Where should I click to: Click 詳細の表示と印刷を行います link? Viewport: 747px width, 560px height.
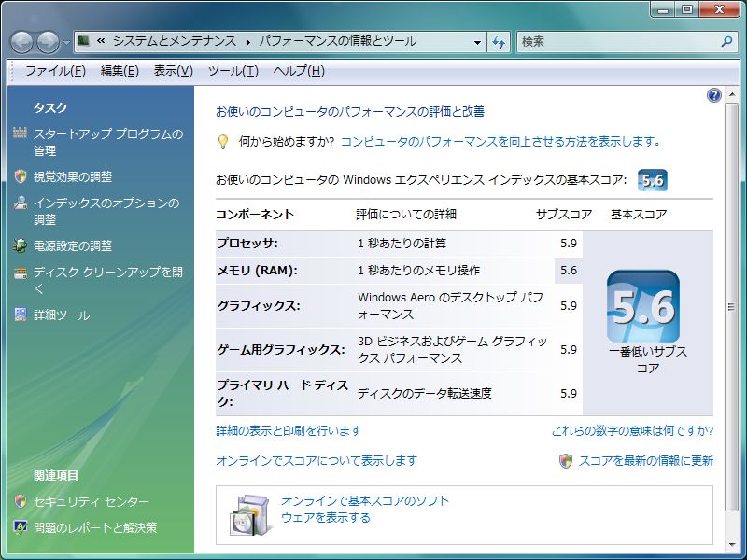point(289,430)
